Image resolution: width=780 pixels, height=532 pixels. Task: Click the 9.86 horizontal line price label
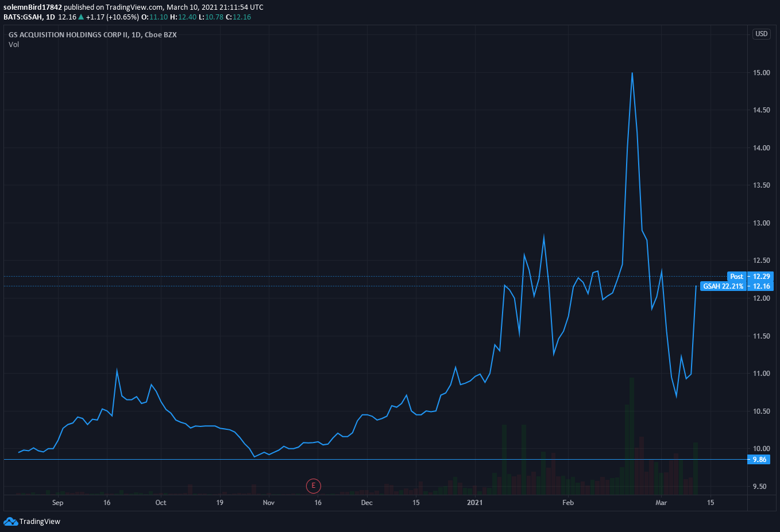point(760,460)
